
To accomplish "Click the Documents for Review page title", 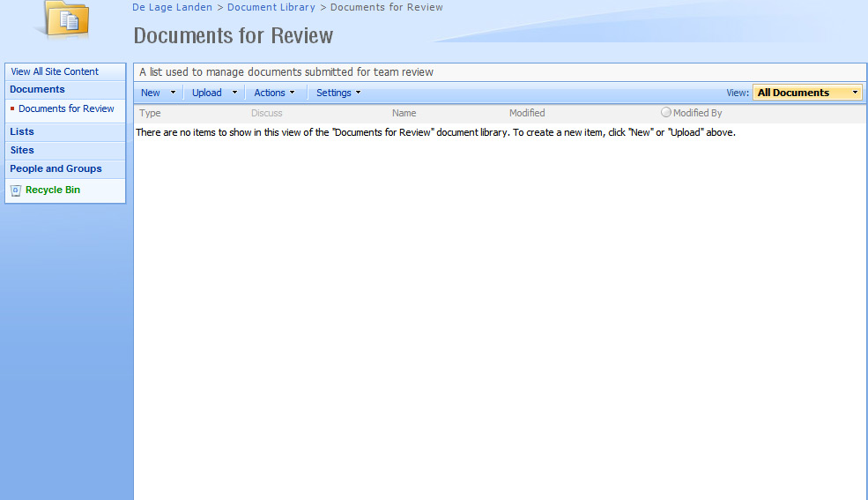I will (x=234, y=35).
